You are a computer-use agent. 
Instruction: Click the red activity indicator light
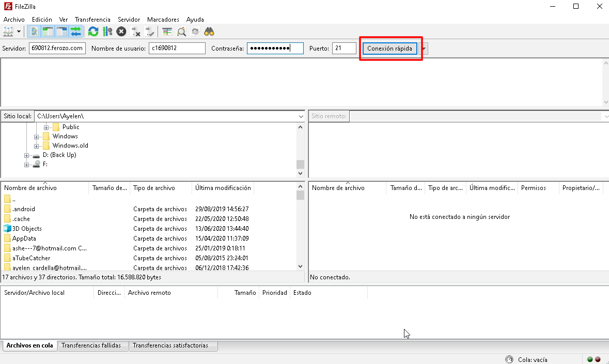click(x=598, y=359)
